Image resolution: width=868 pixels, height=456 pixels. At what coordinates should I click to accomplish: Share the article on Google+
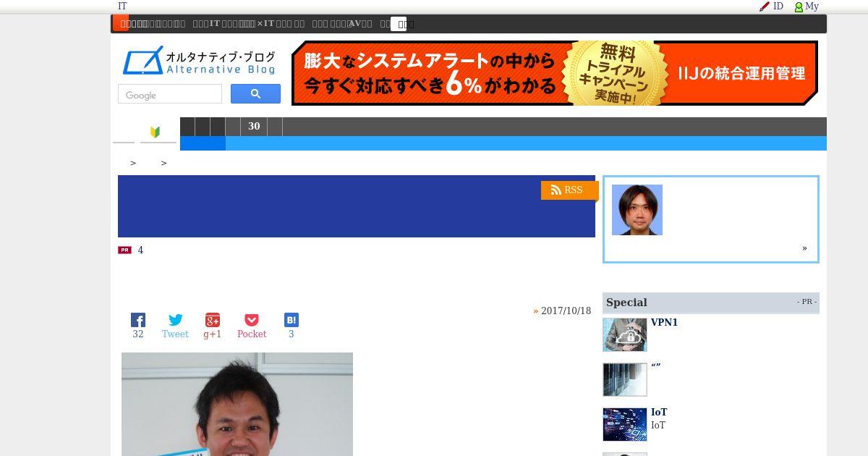(212, 320)
